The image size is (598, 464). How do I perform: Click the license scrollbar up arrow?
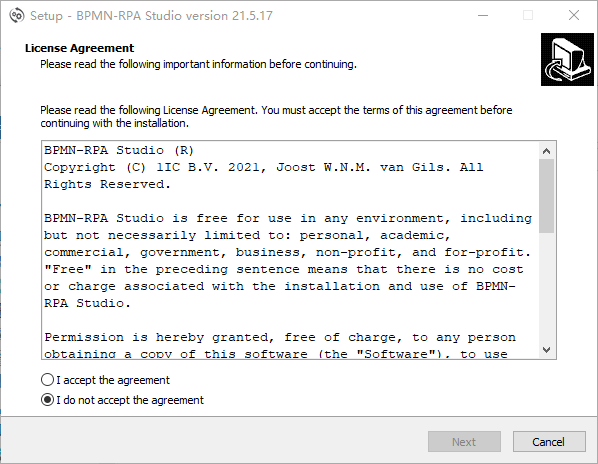click(547, 151)
